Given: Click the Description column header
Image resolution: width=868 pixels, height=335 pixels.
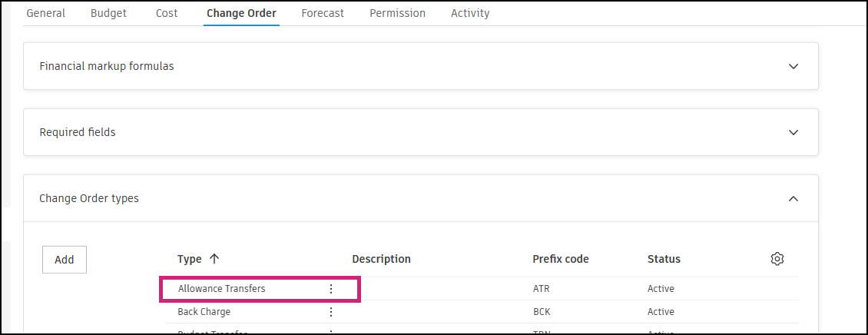Looking at the screenshot, I should coord(381,259).
